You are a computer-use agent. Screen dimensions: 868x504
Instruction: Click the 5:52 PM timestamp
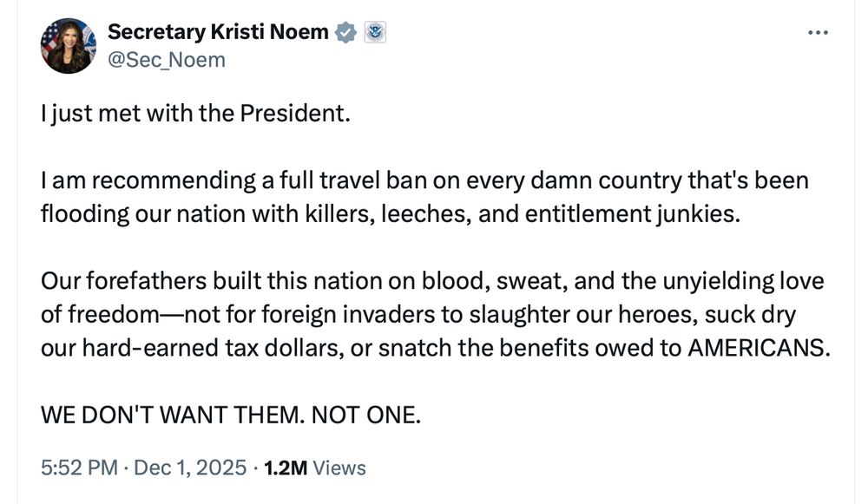[x=79, y=468]
